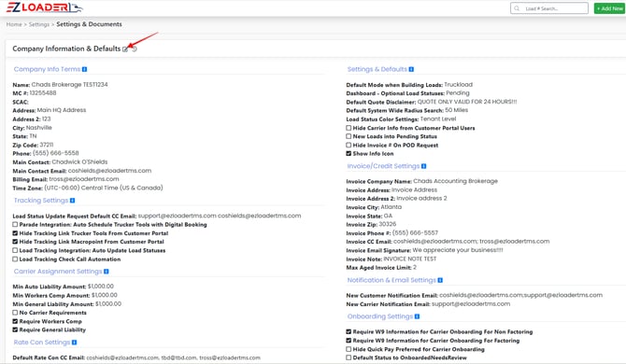Image resolution: width=626 pixels, height=364 pixels.
Task: Uncheck Require Workers Comp
Action: pyautogui.click(x=15, y=321)
